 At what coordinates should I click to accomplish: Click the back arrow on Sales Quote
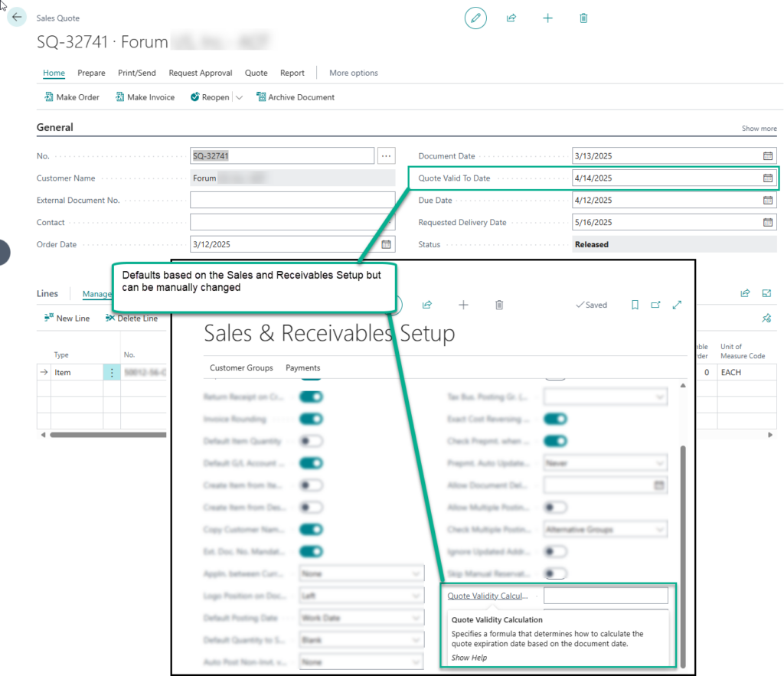17,17
